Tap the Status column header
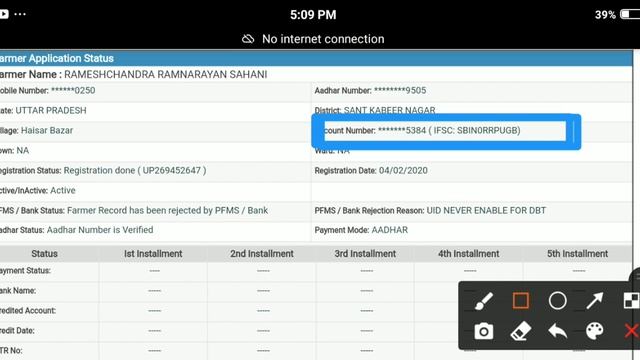This screenshot has height=360, width=640. (44, 254)
